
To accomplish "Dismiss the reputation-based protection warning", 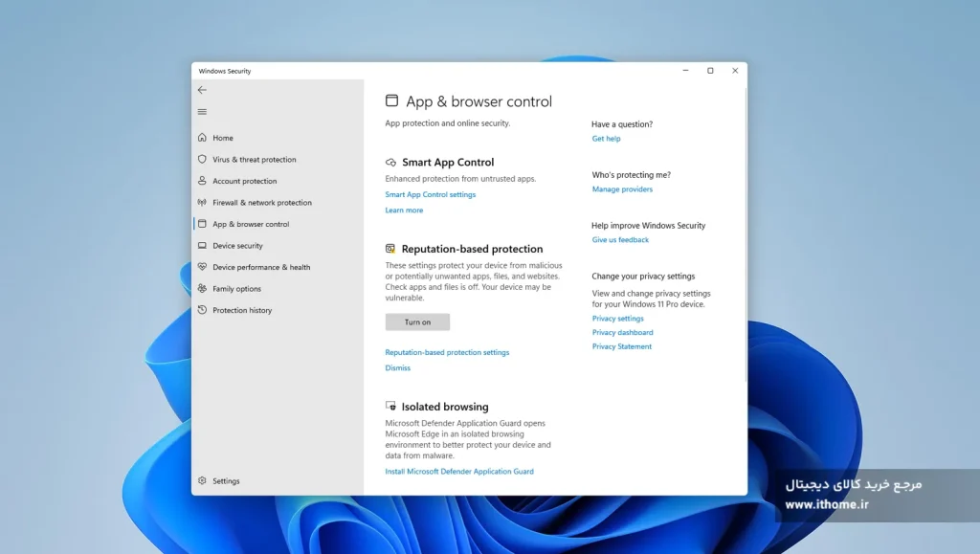I will click(x=397, y=367).
